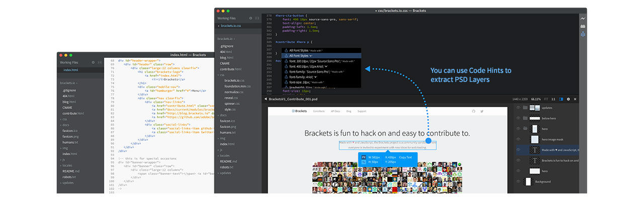644x201 pixels.
Task: Expand the css folder in index.html window
Action: tap(64, 119)
